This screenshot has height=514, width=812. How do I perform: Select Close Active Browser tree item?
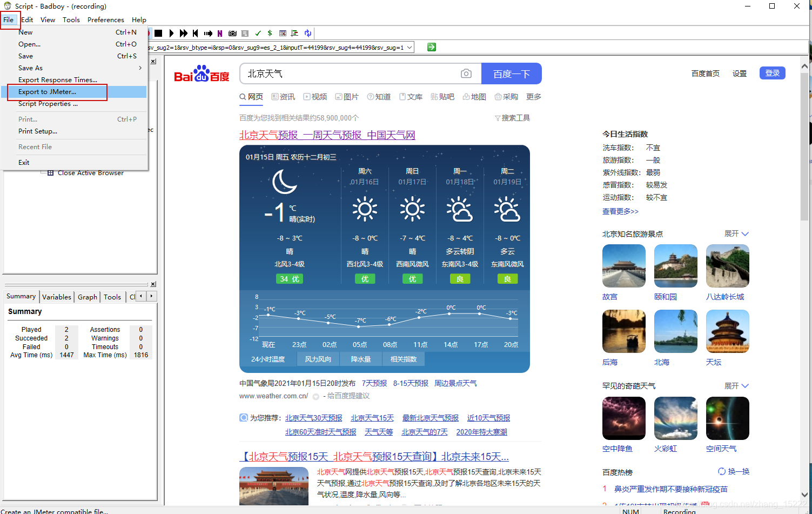coord(91,173)
